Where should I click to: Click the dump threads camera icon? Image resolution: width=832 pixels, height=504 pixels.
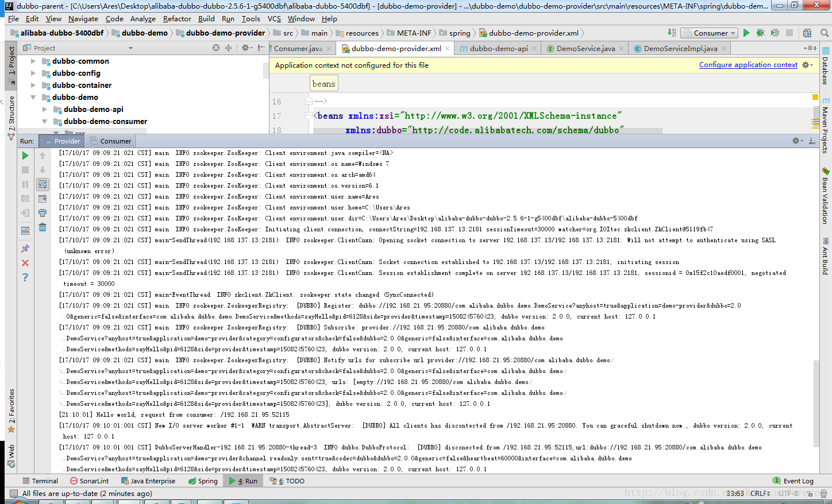[x=25, y=199]
